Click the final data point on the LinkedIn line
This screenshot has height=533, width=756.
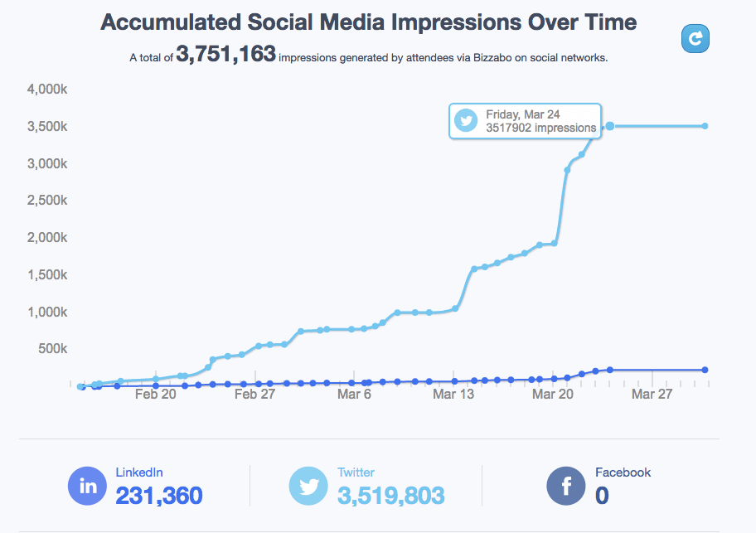pyautogui.click(x=705, y=368)
